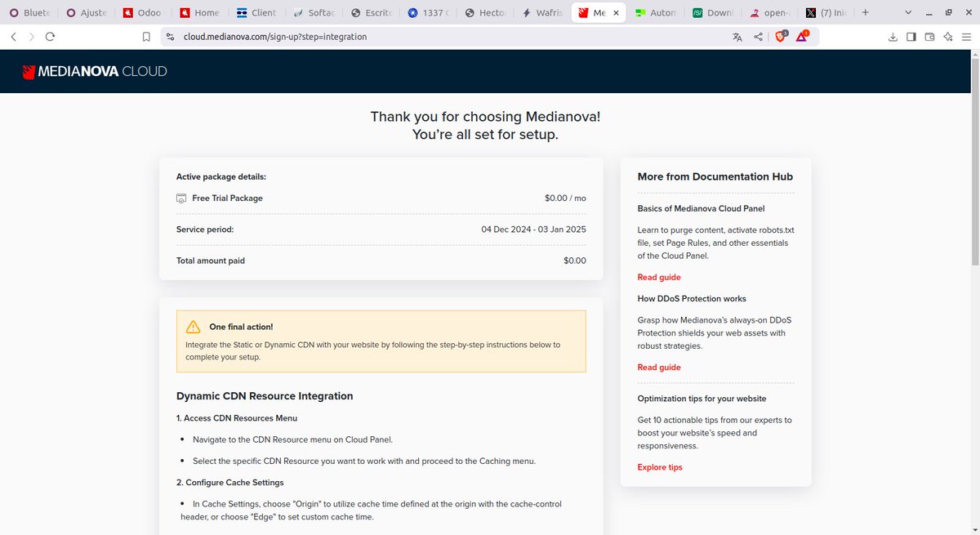This screenshot has width=980, height=535.
Task: Click 'More from Documentation Hub' heading
Action: [x=715, y=176]
